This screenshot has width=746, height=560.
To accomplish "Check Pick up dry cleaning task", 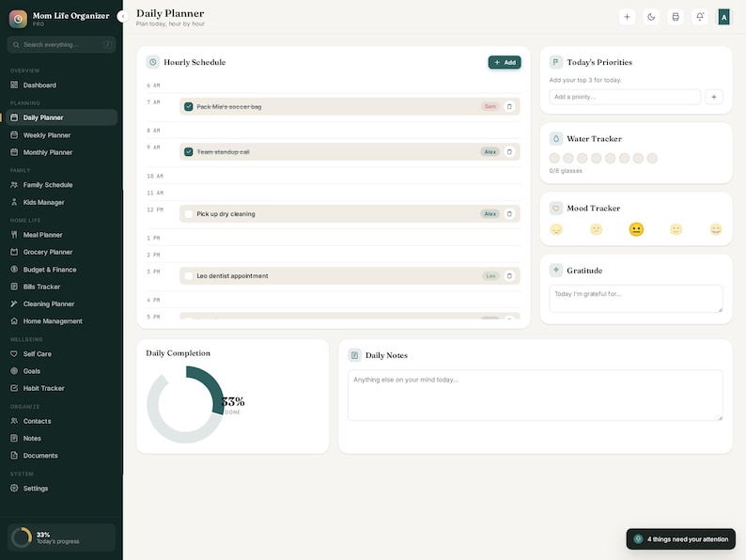I will 189,214.
